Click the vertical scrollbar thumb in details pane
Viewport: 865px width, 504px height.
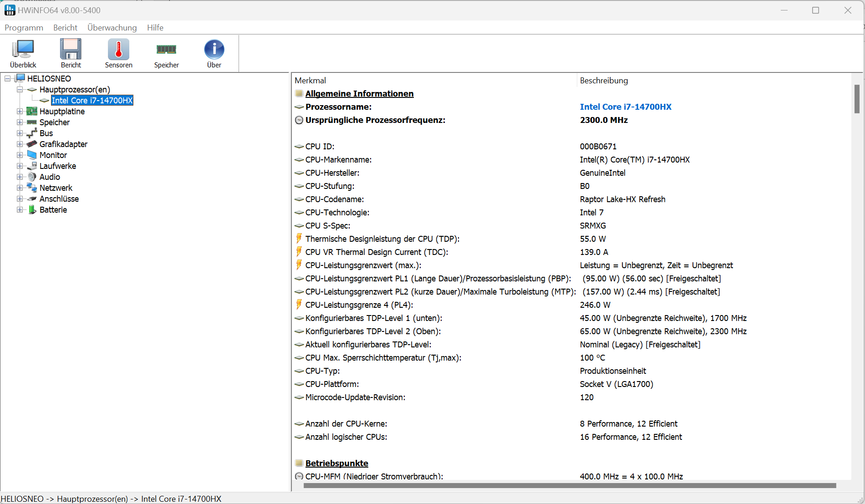[x=857, y=99]
